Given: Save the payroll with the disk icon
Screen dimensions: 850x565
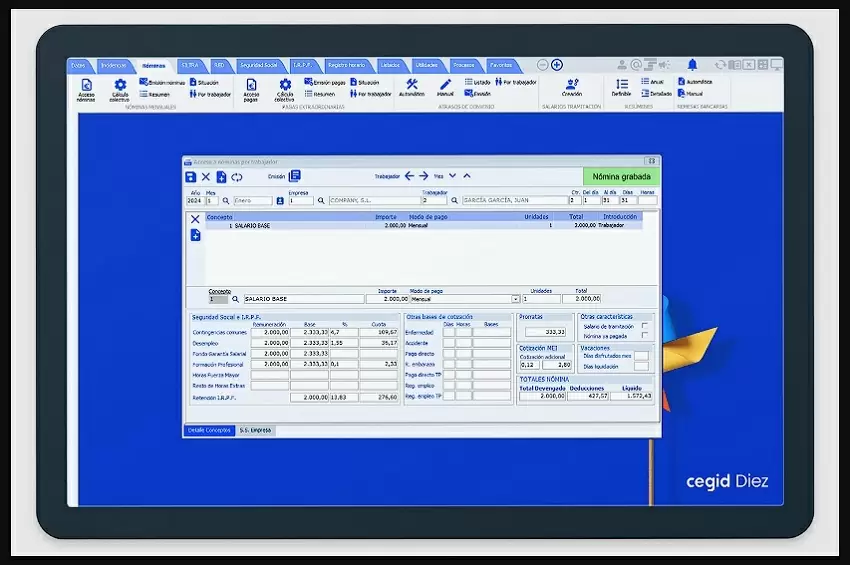Looking at the screenshot, I should coord(190,177).
